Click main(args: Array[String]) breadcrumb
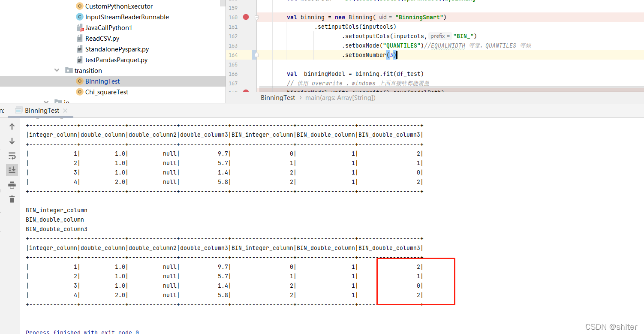Viewport: 644px width, 334px height. (x=340, y=98)
